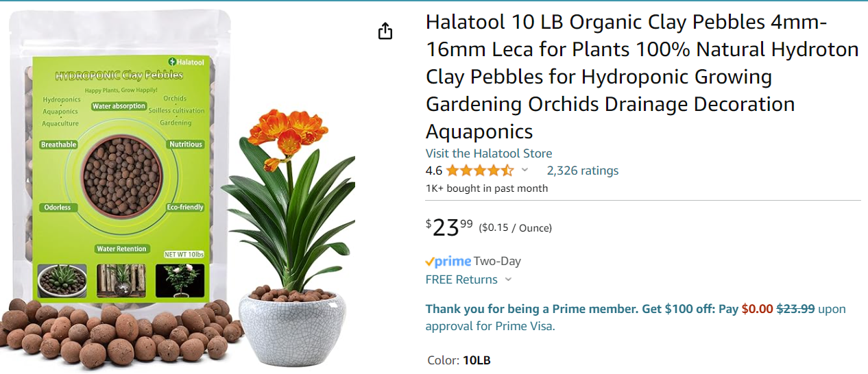868x374 pixels.
Task: Click the Color: 10LB label
Action: coord(458,360)
